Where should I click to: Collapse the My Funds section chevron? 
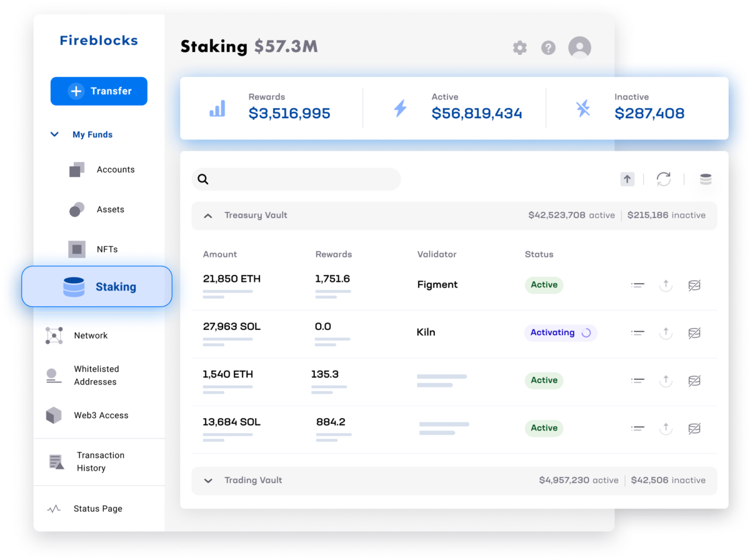point(54,134)
